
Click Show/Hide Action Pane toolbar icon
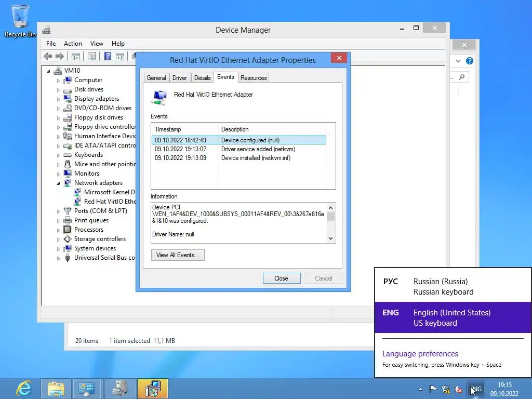point(120,56)
